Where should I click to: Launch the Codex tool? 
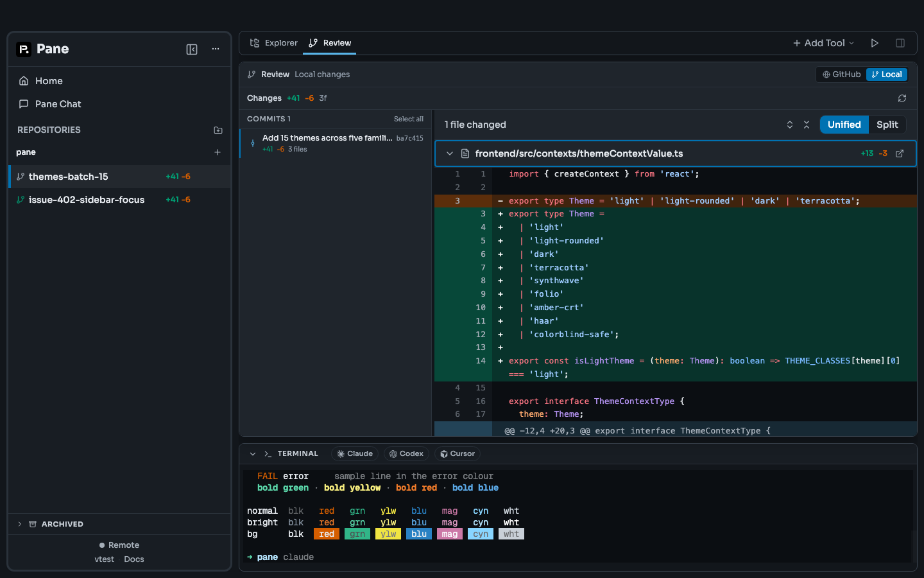pos(406,454)
